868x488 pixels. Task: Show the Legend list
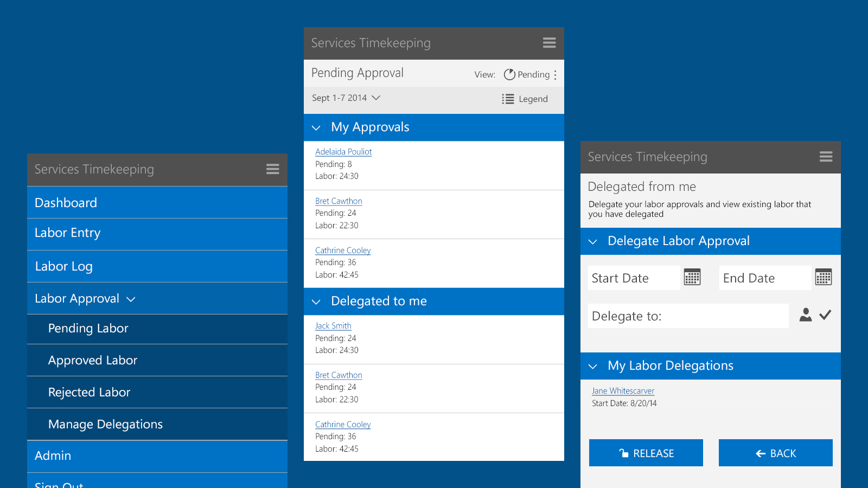point(525,99)
